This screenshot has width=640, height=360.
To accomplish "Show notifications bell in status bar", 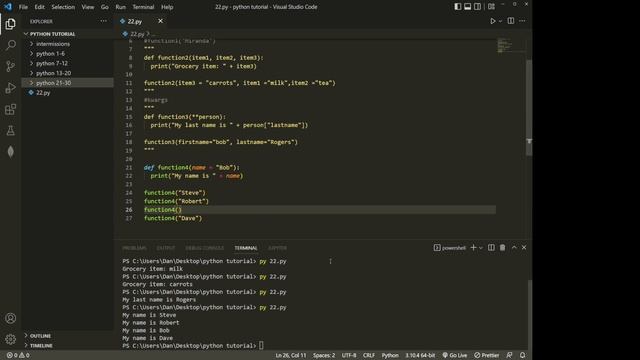I will pos(522,355).
